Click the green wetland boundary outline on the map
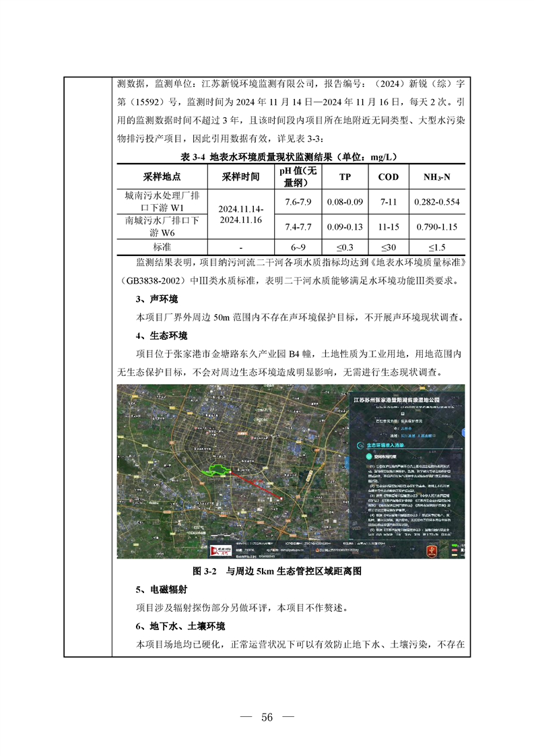Screen dimensions: 534x756 [220, 469]
